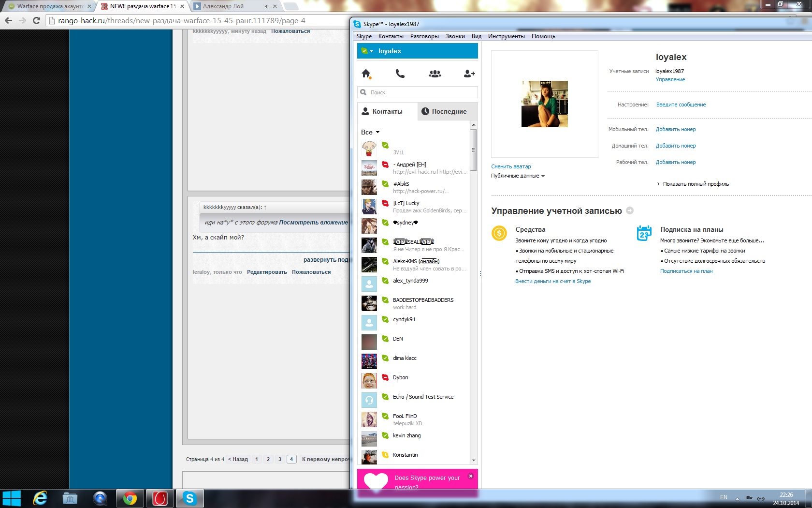The height and width of the screenshot is (508, 812).
Task: Open Internet Explorer from taskbar
Action: [40, 498]
